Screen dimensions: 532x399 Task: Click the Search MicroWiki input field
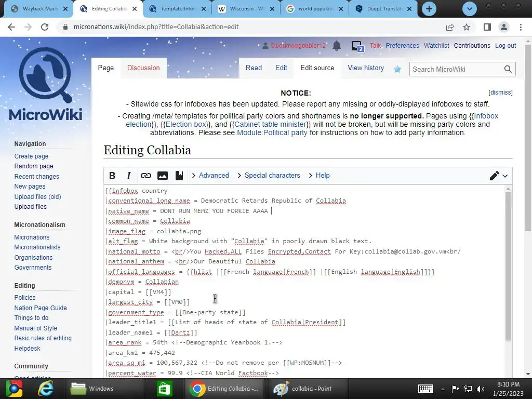tap(456, 69)
